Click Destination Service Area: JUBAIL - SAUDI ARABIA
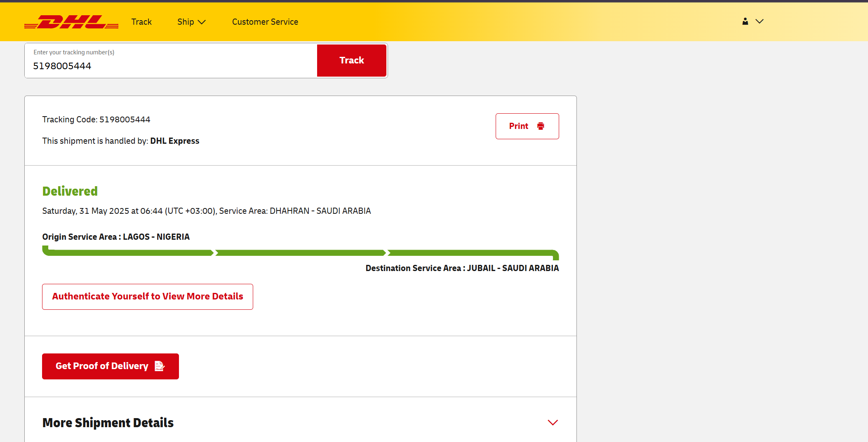Screen dimensions: 868x442 [462, 268]
